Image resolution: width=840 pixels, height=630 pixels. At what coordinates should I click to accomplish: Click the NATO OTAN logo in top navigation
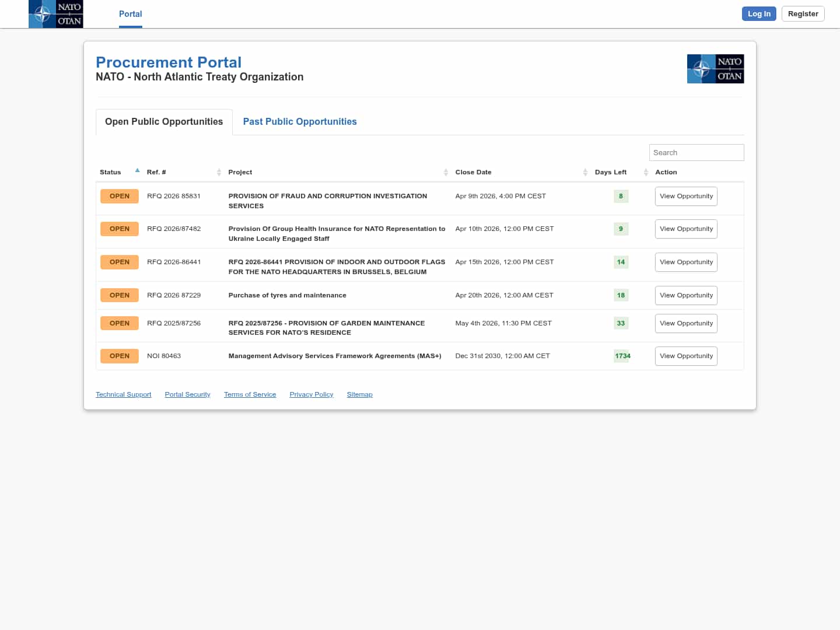point(56,14)
